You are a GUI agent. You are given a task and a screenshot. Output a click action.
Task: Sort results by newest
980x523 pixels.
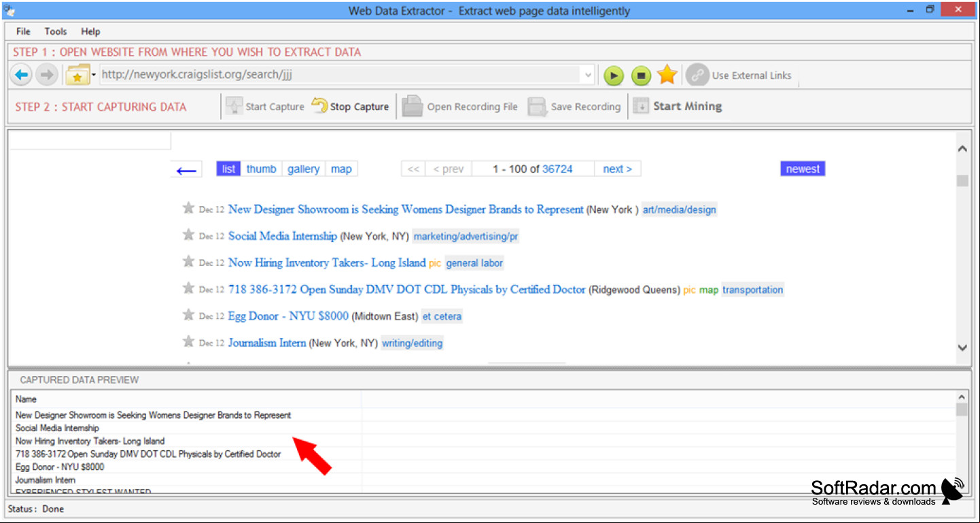[x=803, y=169]
